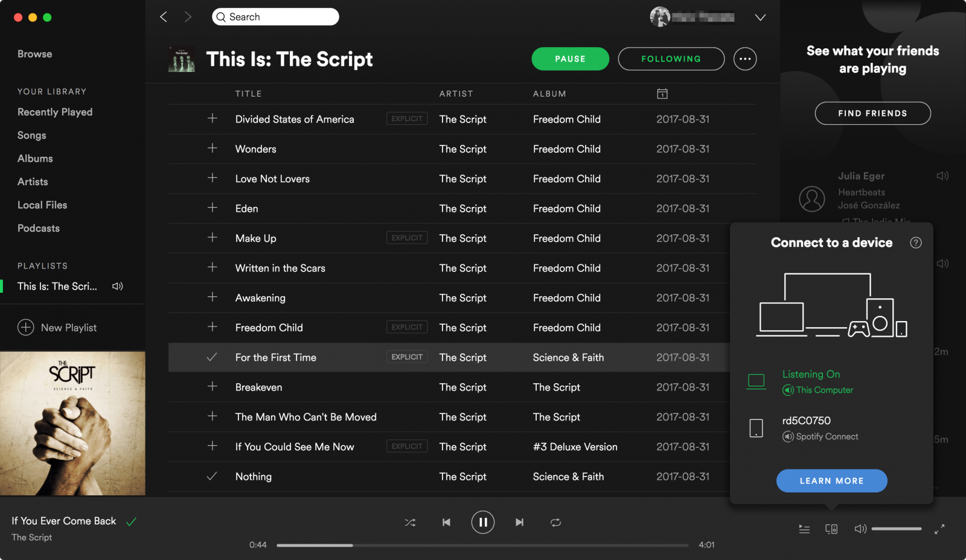Click the Science & Faith album cover
The image size is (966, 560).
tap(72, 423)
